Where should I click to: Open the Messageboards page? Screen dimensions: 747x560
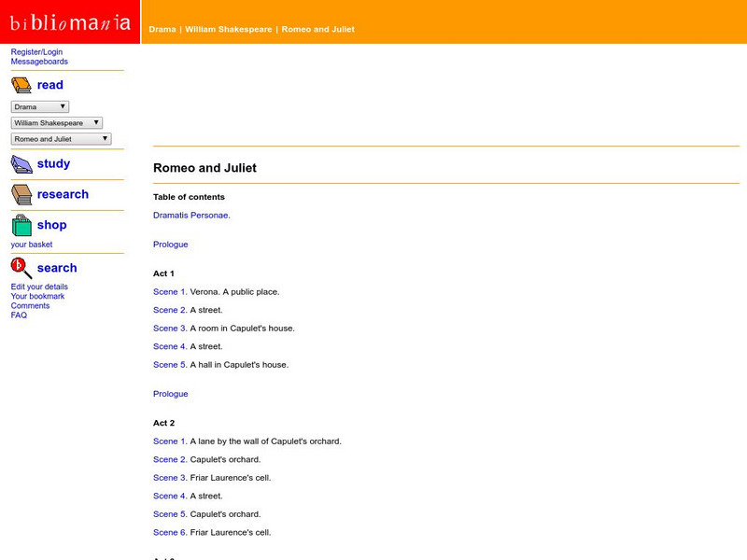tap(38, 61)
